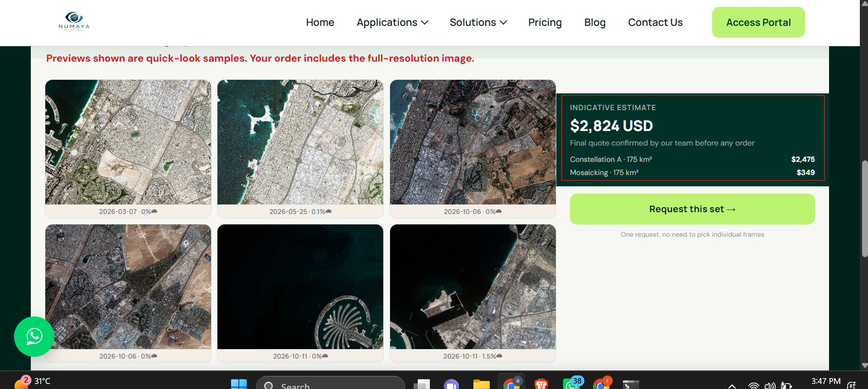This screenshot has height=389, width=868.
Task: Open the Pricing page
Action: point(545,22)
